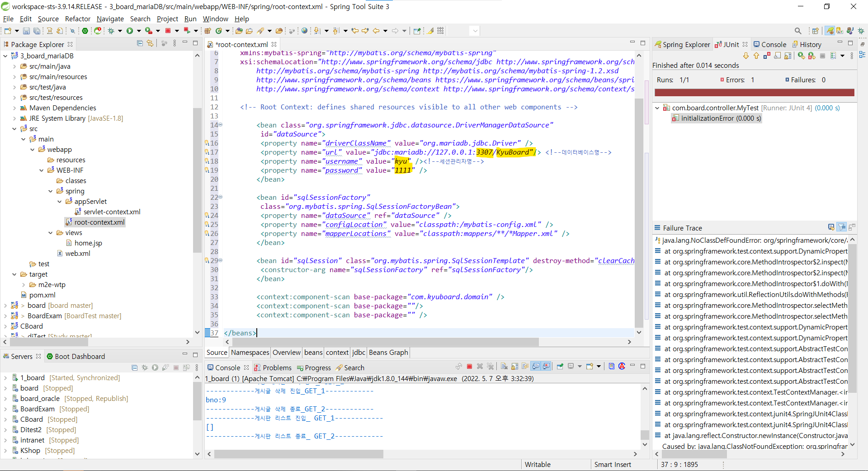This screenshot has height=471, width=868.
Task: Click the Save All toolbar icon
Action: click(37, 31)
